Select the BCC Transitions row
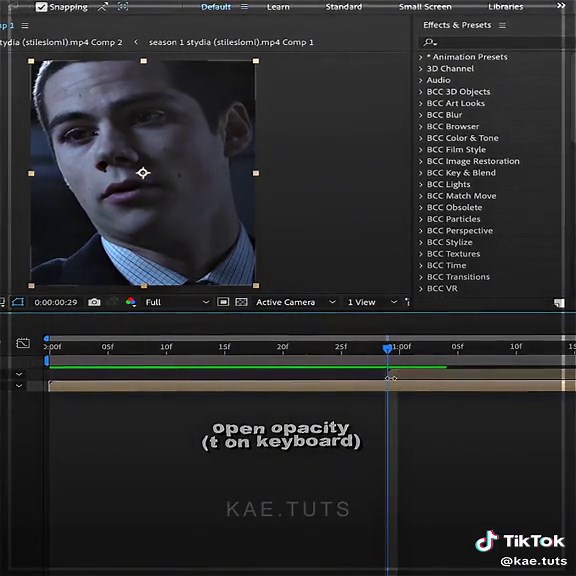This screenshot has width=576, height=576. (454, 277)
